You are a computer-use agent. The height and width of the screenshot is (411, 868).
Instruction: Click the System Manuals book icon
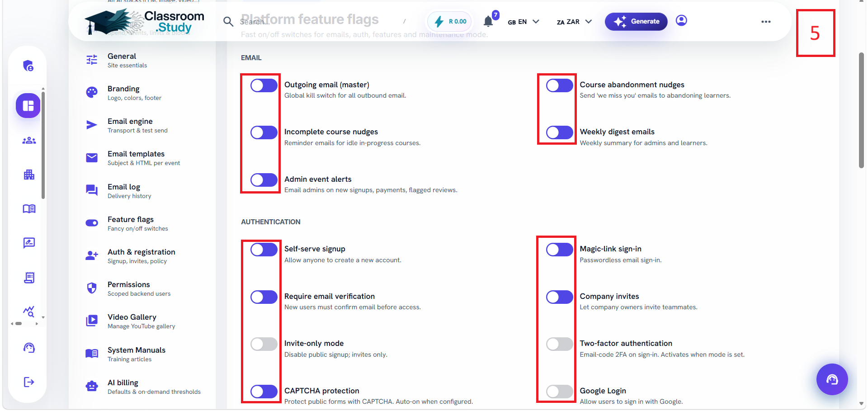pyautogui.click(x=92, y=354)
